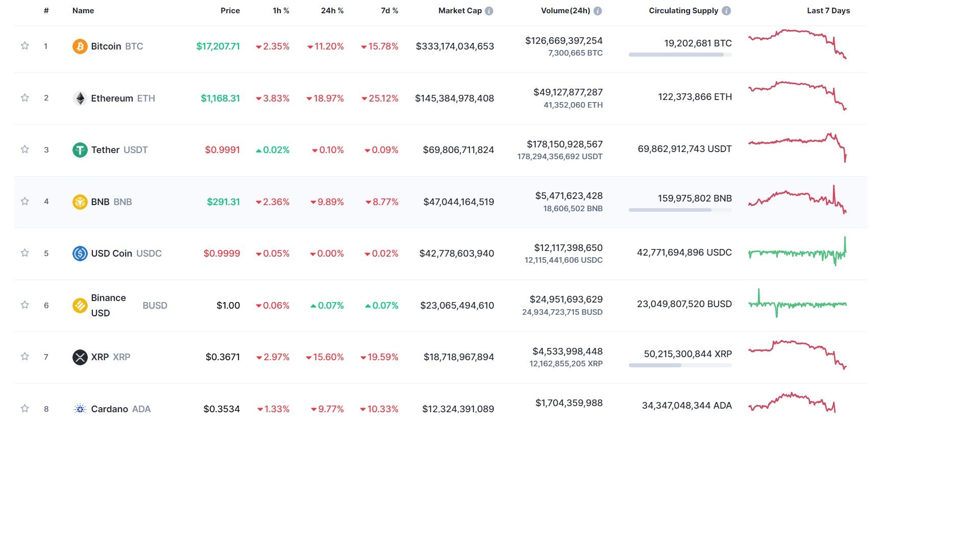Click the Last 7 Days column header
This screenshot has height=551, width=980.
tap(828, 11)
